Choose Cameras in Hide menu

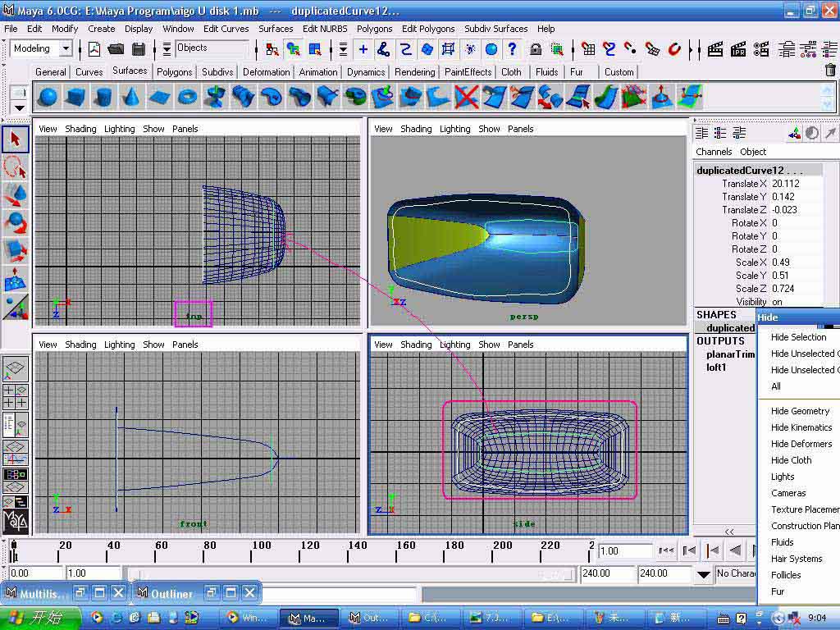(x=788, y=493)
